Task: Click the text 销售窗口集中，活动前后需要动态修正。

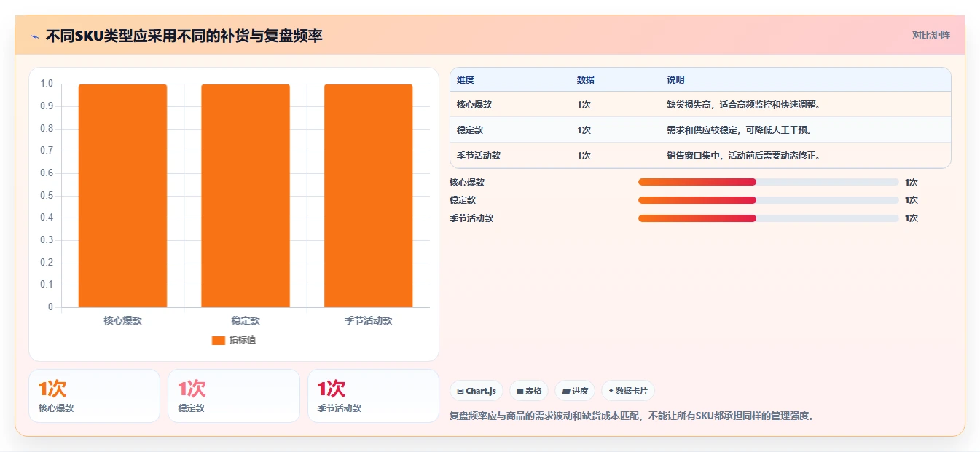Action: (744, 156)
